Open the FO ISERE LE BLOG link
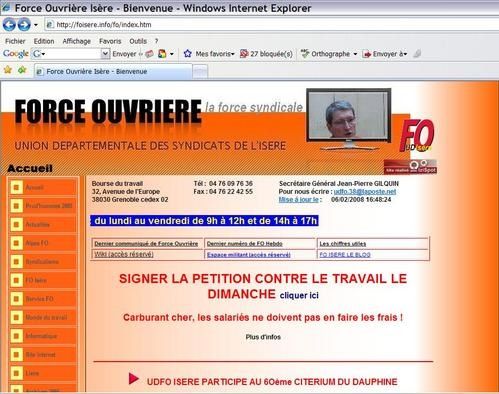 coord(345,255)
